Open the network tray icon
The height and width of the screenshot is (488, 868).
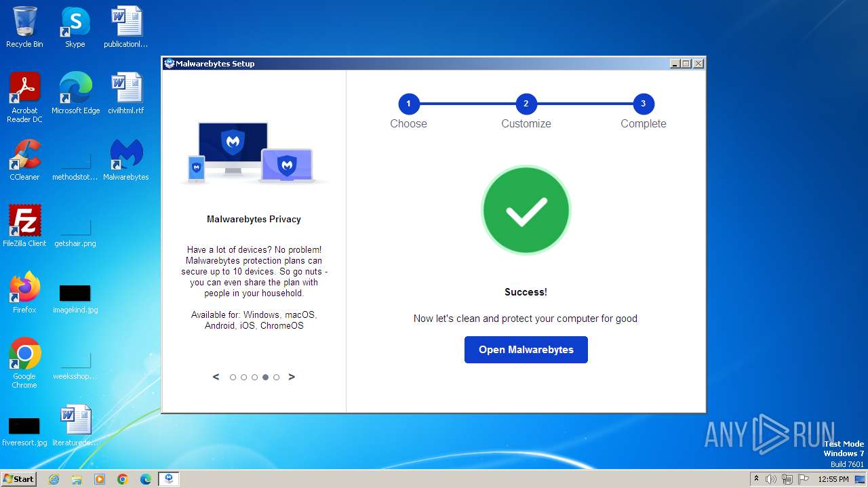[x=787, y=479]
